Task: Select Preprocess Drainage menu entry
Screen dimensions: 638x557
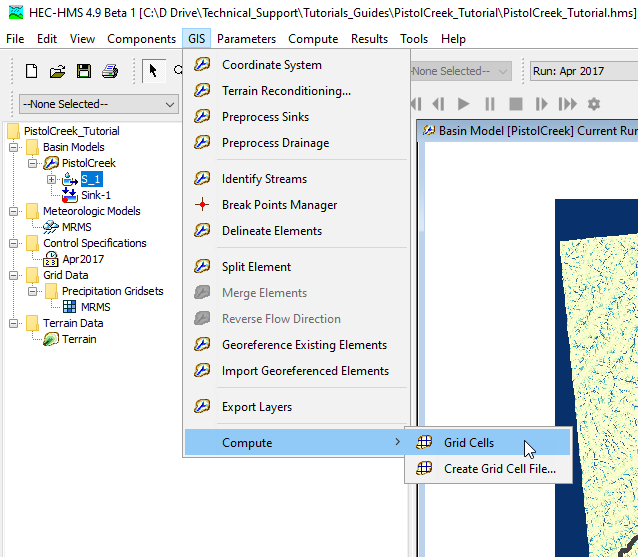Action: coord(297,143)
